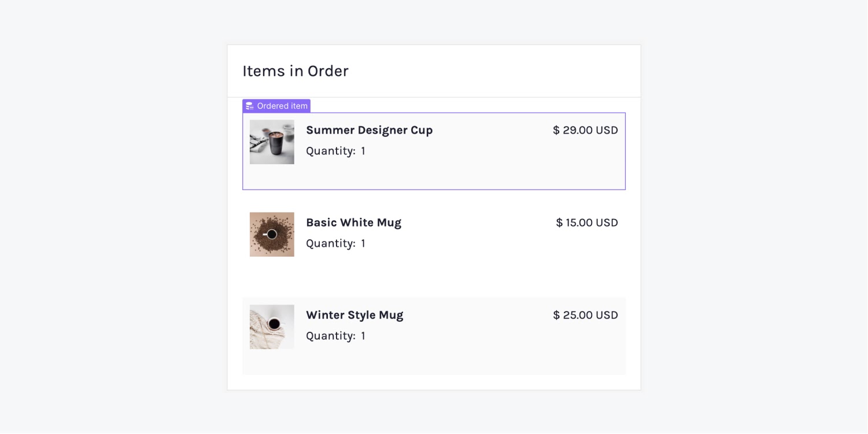Viewport: 868px width, 434px height.
Task: Open the Summer Designer Cup thumbnail
Action: tap(272, 142)
